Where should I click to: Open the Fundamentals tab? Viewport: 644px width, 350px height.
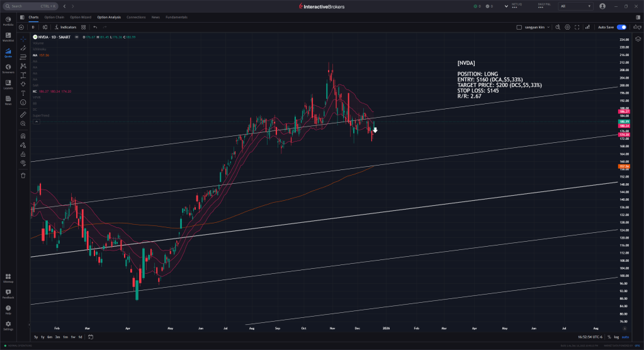176,17
